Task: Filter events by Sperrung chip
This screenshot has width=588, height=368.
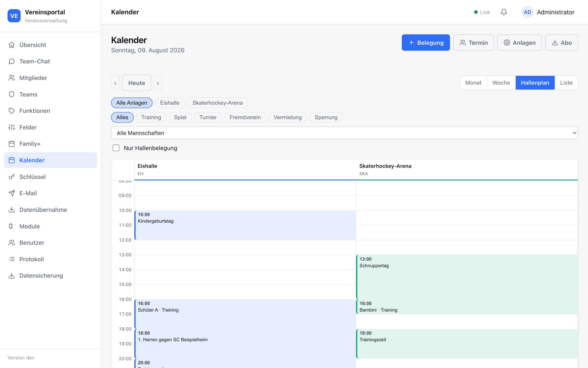Action: click(x=326, y=117)
